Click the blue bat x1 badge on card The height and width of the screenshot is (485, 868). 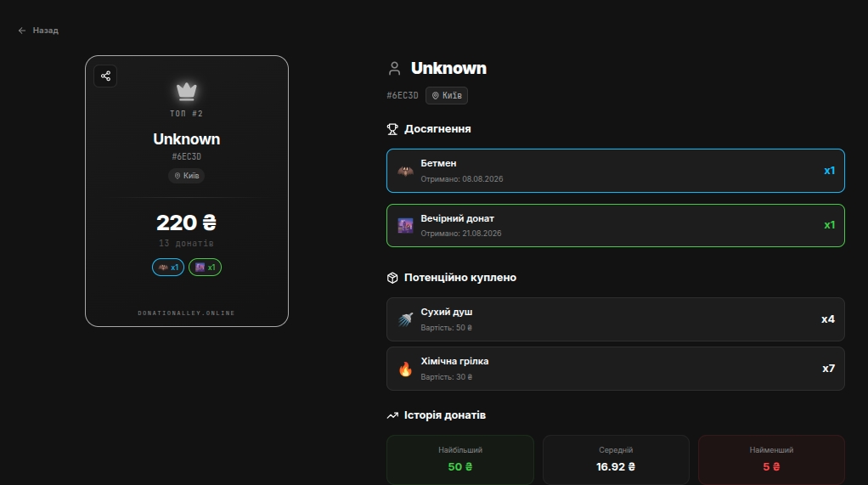tap(168, 268)
